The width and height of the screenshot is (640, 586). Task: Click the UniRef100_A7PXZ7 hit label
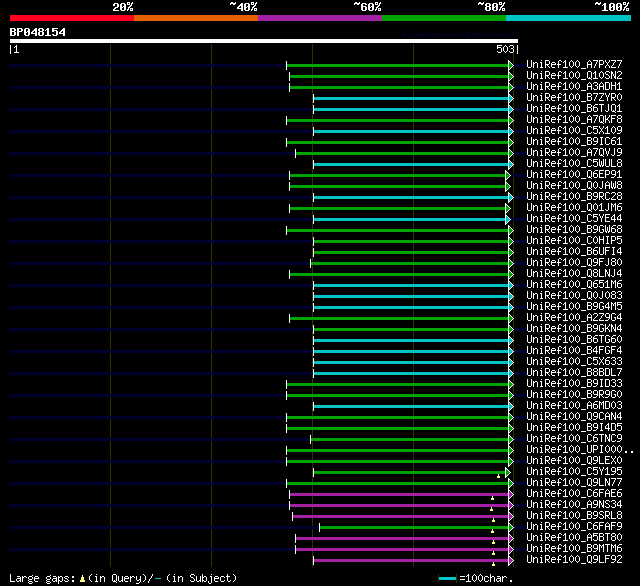click(x=574, y=64)
